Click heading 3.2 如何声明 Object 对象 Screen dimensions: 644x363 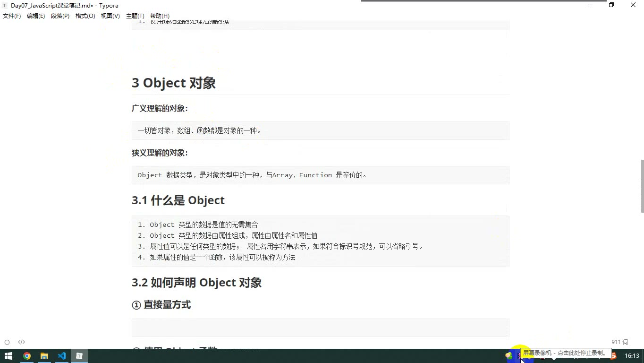coord(197,283)
